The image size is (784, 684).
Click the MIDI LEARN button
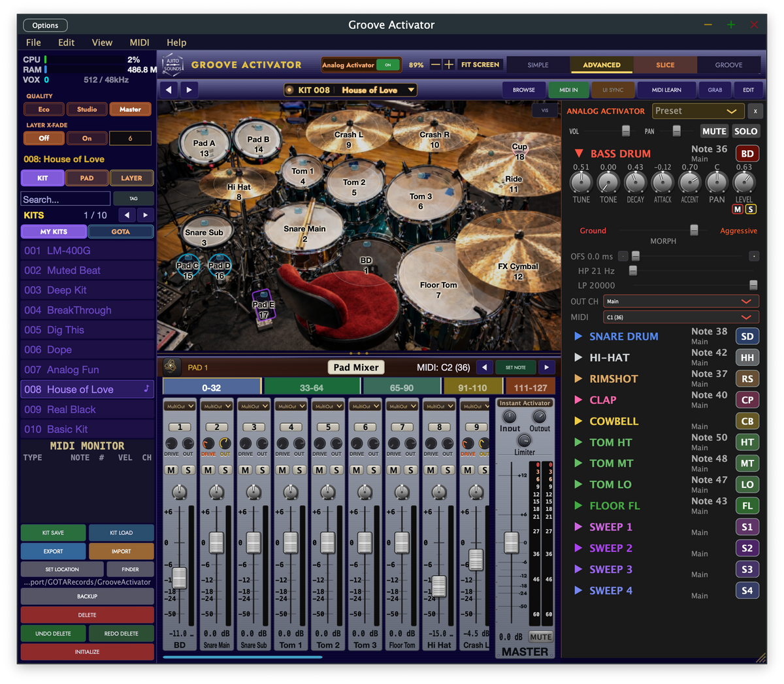(666, 90)
